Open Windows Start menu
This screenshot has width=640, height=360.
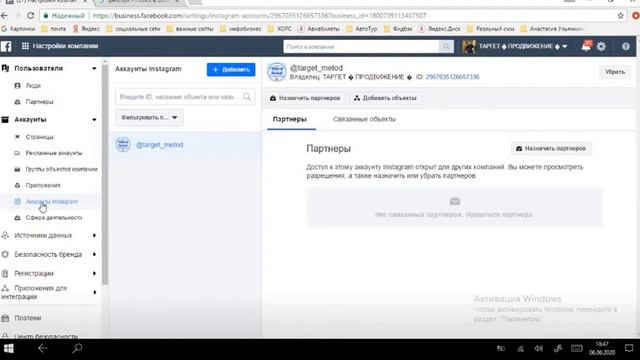click(x=9, y=349)
